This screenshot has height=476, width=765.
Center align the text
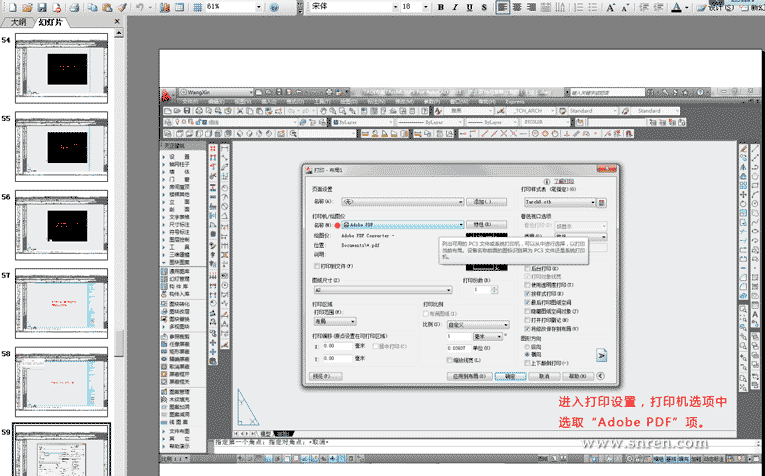[x=517, y=7]
